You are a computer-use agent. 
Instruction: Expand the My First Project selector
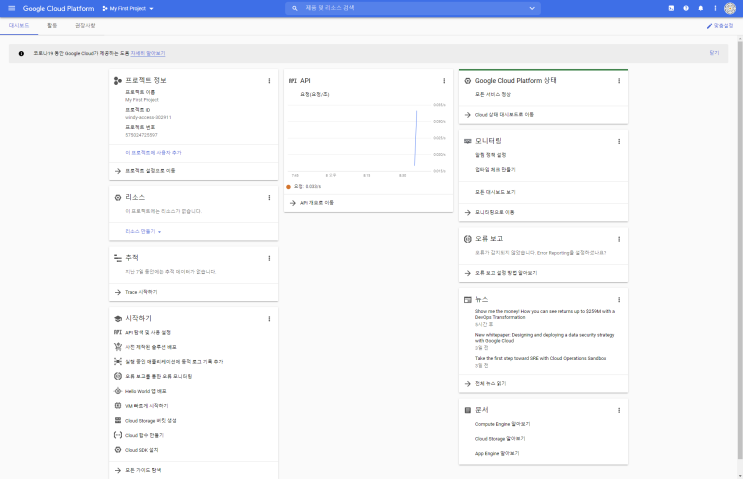click(x=128, y=8)
